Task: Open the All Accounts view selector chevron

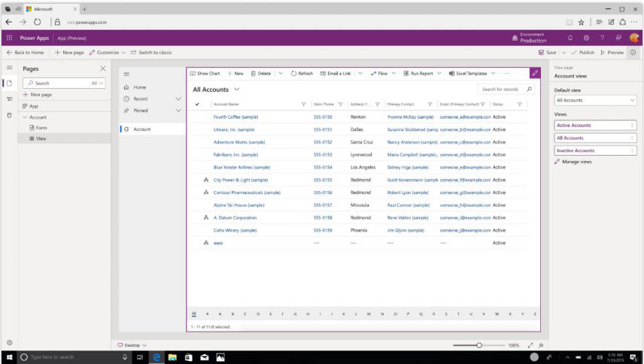Action: coord(235,89)
